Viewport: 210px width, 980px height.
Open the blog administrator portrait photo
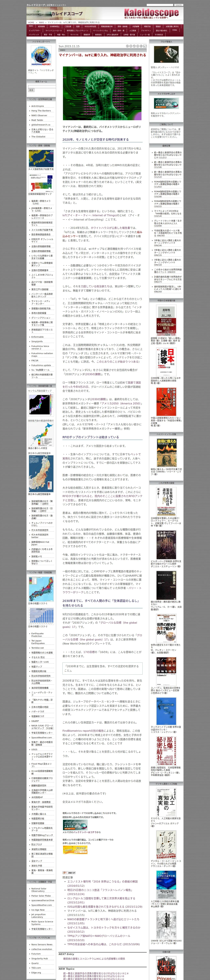(166, 55)
